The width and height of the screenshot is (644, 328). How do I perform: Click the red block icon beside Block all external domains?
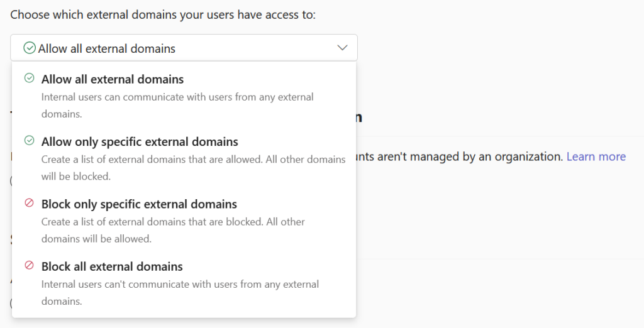pos(29,266)
